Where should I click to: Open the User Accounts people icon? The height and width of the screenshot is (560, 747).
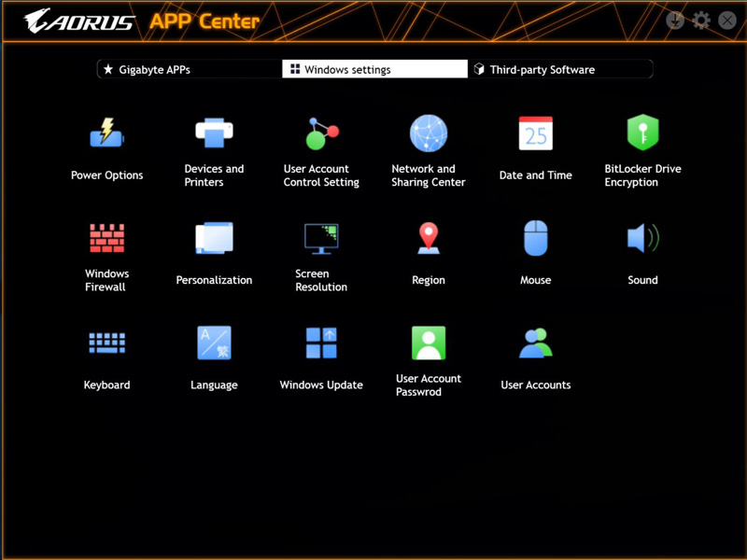535,343
